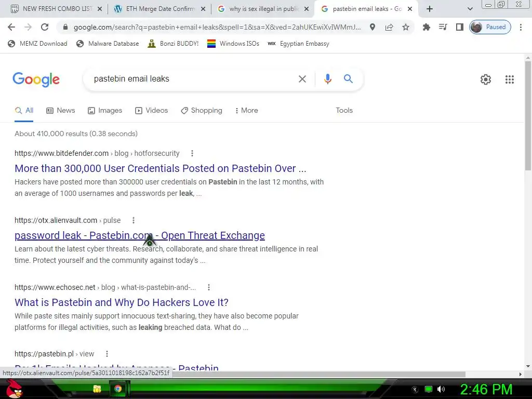The height and width of the screenshot is (399, 532).
Task: Click the scroll-right arrow at bottom
Action: click(521, 374)
